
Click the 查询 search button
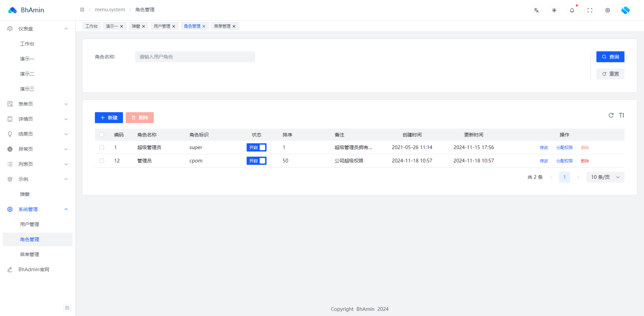click(x=610, y=57)
